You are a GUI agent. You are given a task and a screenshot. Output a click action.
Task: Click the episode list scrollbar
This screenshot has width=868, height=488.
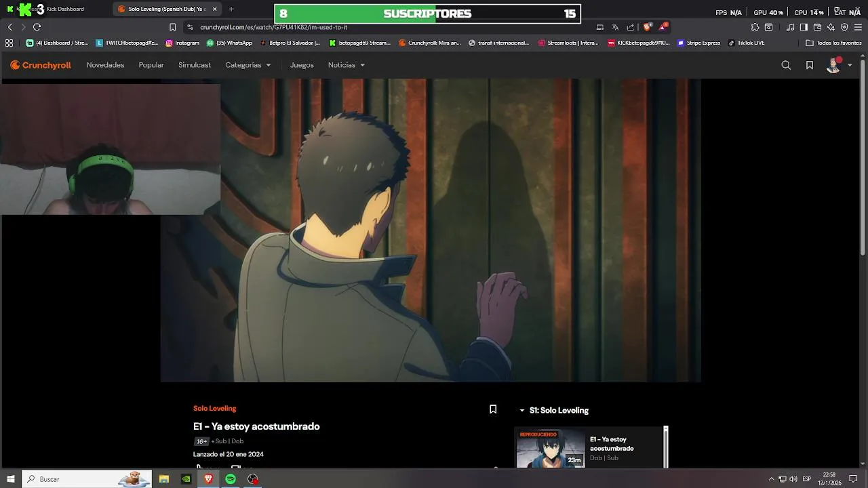click(666, 447)
